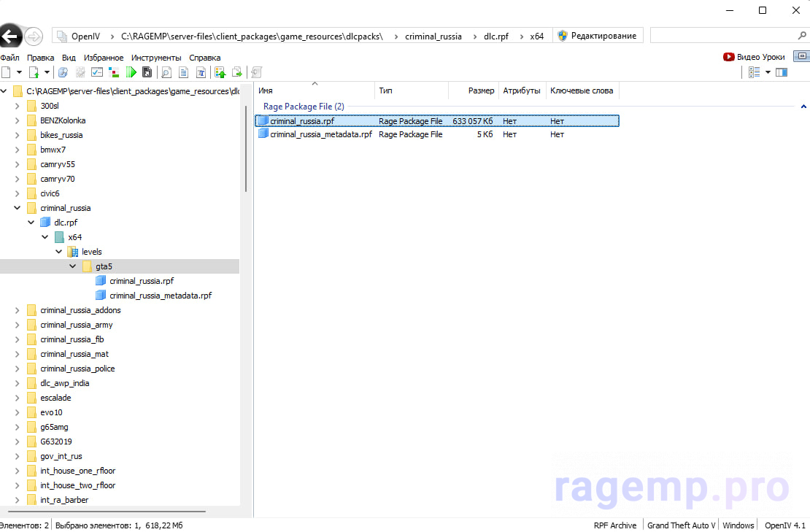
Task: Select the int_house_one_rfloor folder
Action: click(78, 471)
